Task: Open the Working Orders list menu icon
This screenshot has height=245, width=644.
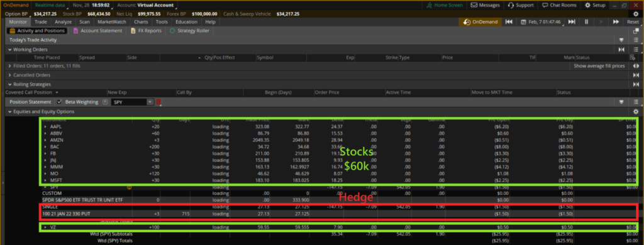Action: tap(636, 50)
